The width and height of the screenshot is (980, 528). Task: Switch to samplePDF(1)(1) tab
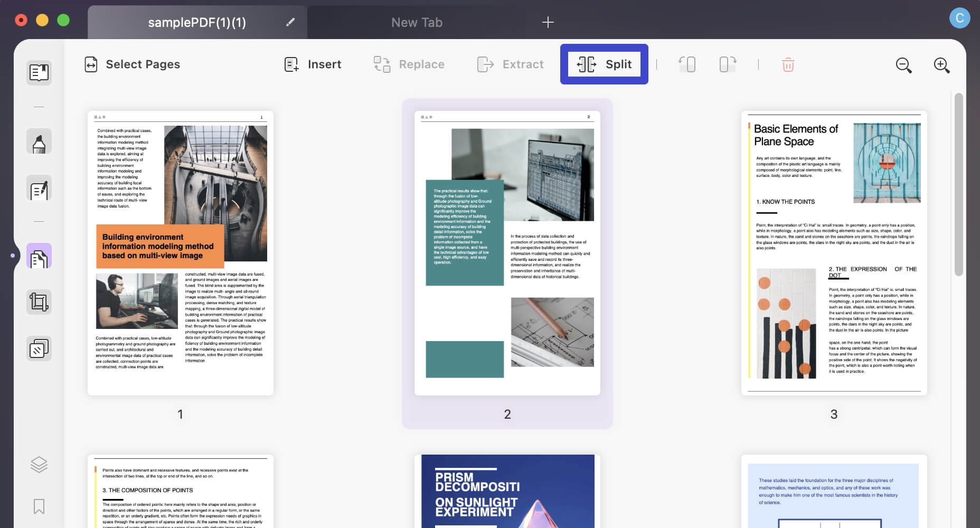[197, 22]
